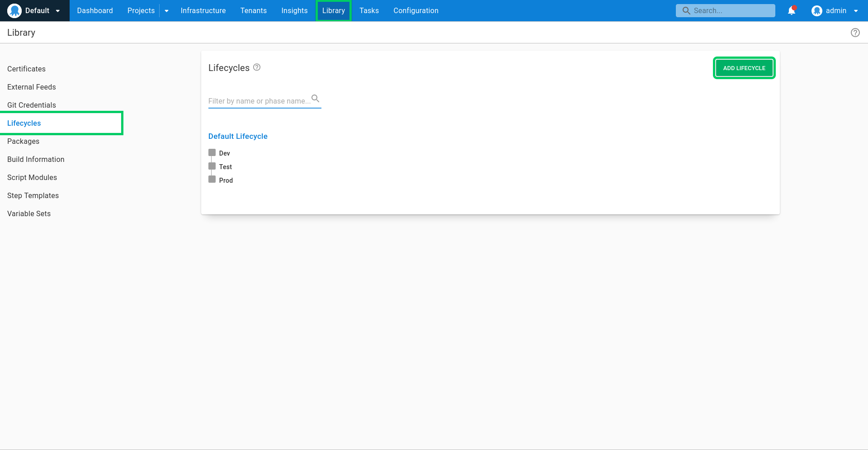Go to the Configuration menu
Viewport: 868px width, 450px height.
pyautogui.click(x=416, y=10)
